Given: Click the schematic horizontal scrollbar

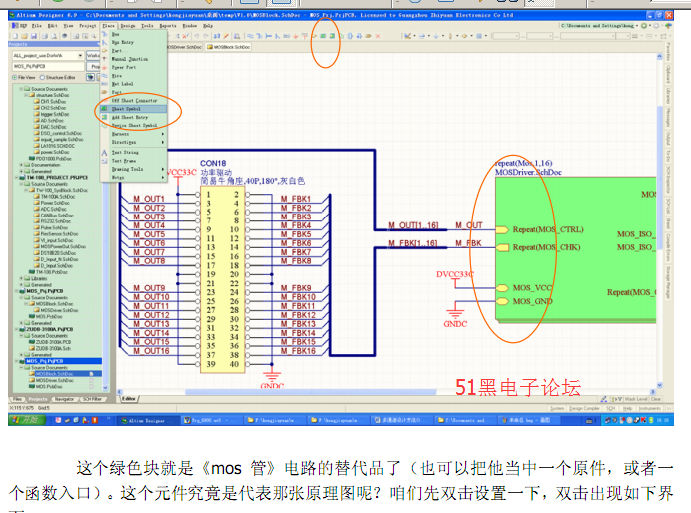Looking at the screenshot, I should [311, 392].
